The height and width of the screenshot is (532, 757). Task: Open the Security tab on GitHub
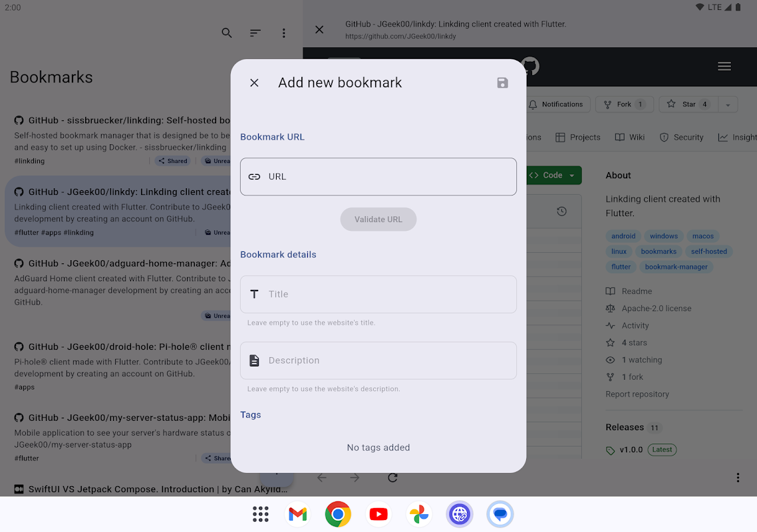click(681, 138)
